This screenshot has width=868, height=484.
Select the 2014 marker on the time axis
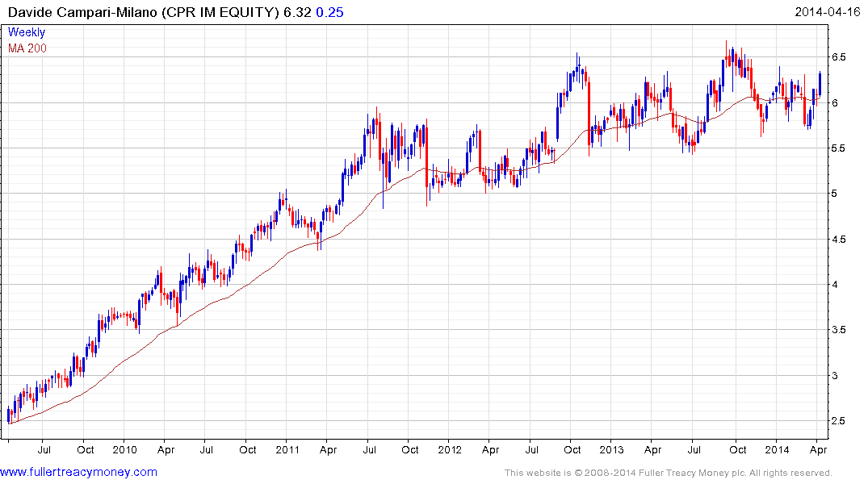(x=776, y=449)
